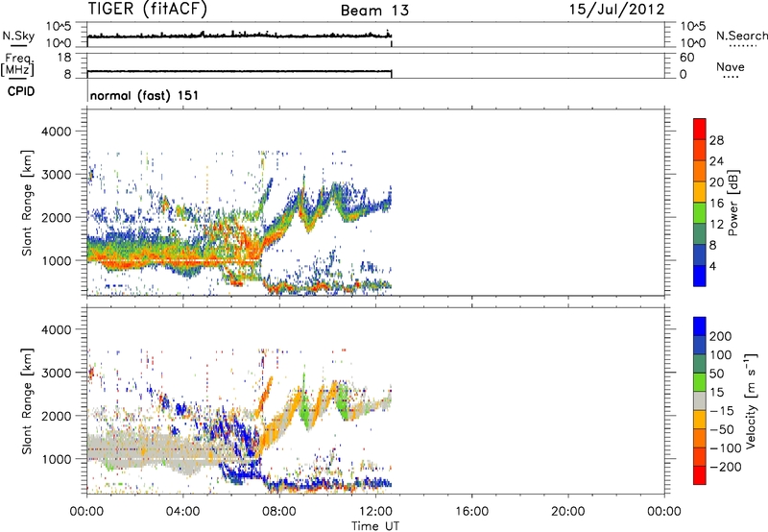This screenshot has height=532, width=768.
Task: Click the 100 tick on velocity colorbar
Action: (721, 354)
